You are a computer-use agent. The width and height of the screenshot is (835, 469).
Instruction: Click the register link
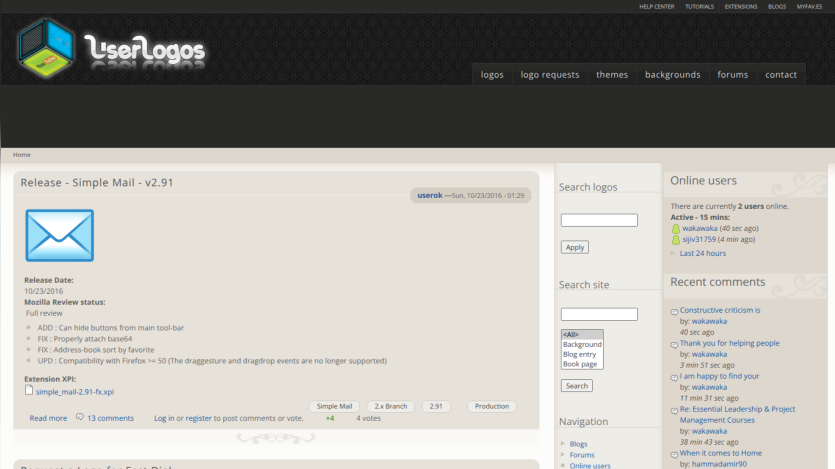[x=199, y=418]
